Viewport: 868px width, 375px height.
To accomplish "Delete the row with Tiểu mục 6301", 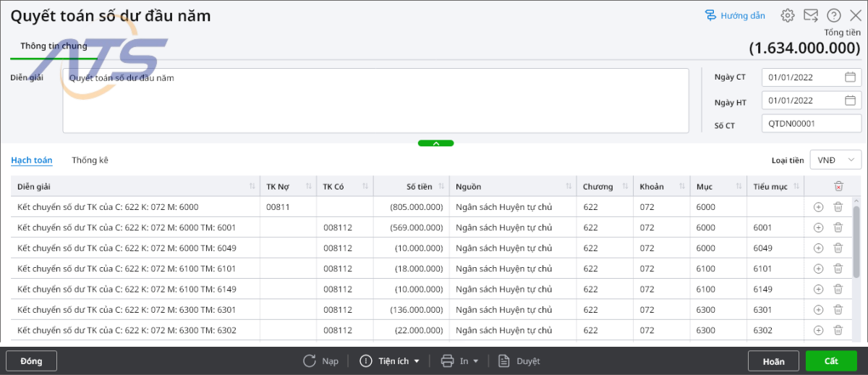I will [838, 310].
